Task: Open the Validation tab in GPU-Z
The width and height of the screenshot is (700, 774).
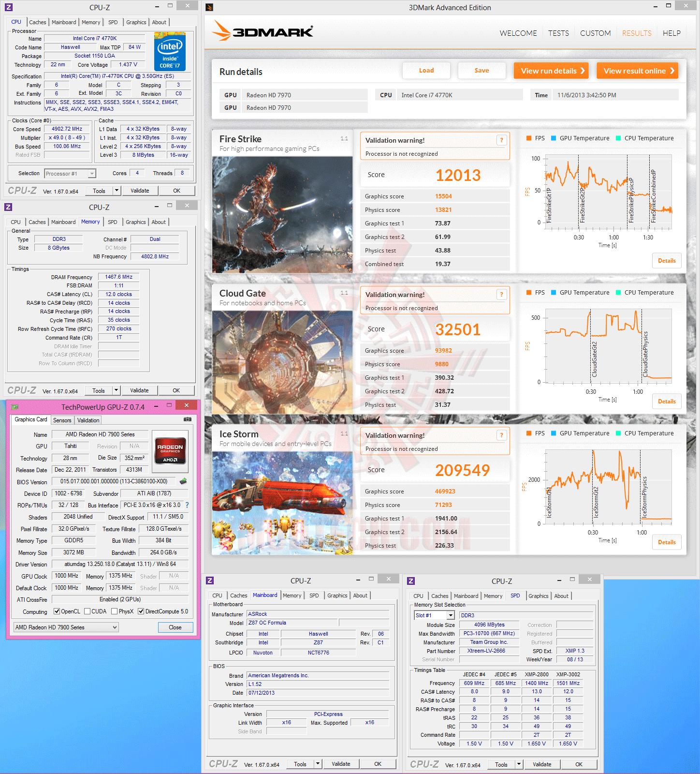Action: (88, 420)
